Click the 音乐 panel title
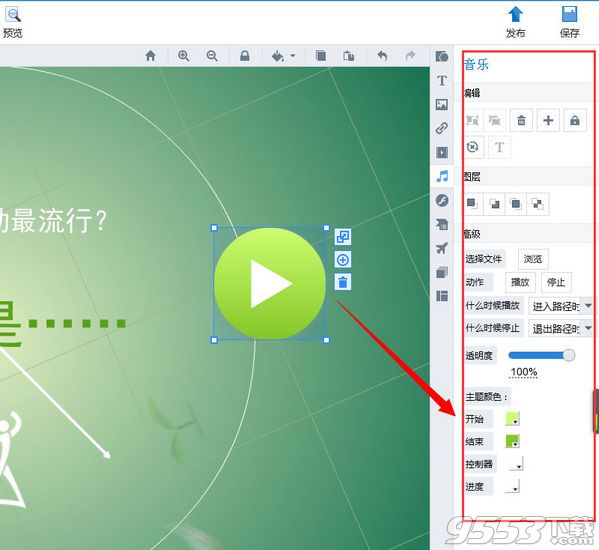 476,64
